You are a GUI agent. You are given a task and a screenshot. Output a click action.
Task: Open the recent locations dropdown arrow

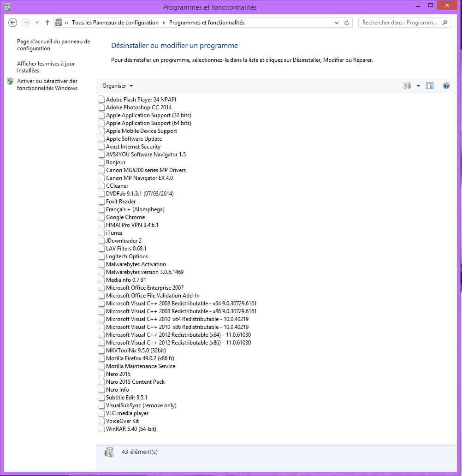pos(37,23)
